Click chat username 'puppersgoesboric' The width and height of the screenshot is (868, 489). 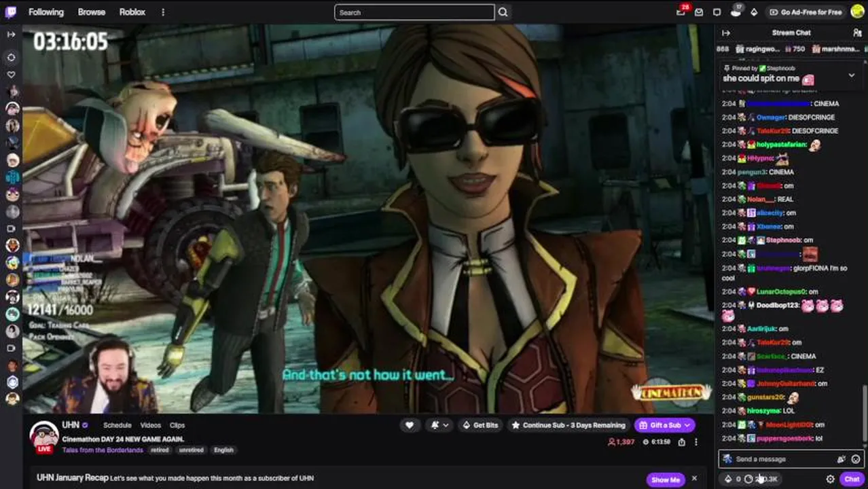(x=785, y=439)
